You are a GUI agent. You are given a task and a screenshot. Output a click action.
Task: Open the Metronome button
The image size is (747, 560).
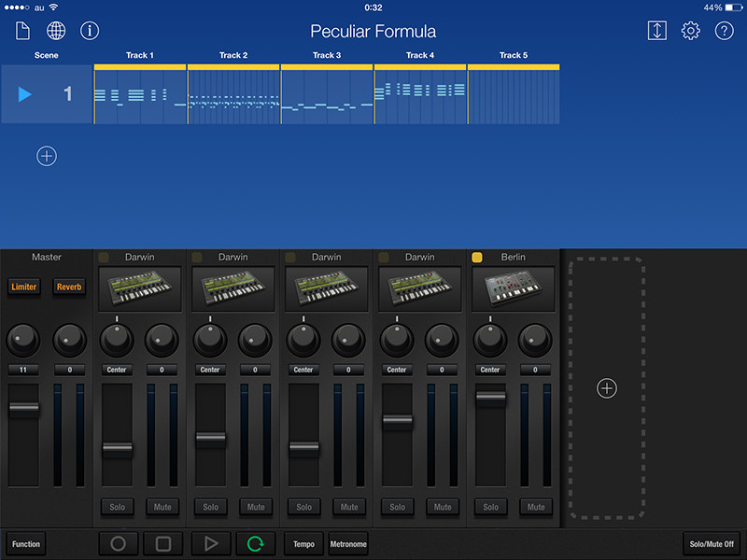pyautogui.click(x=348, y=544)
